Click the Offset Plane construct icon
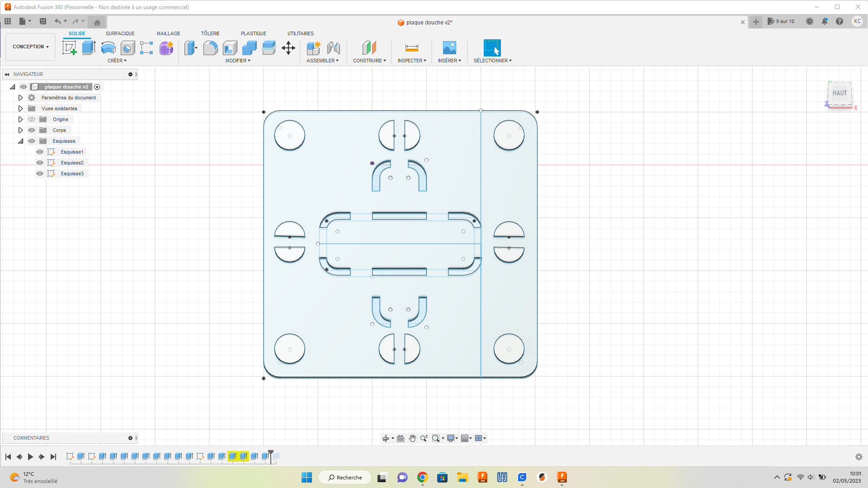The image size is (868, 488). coord(369,47)
